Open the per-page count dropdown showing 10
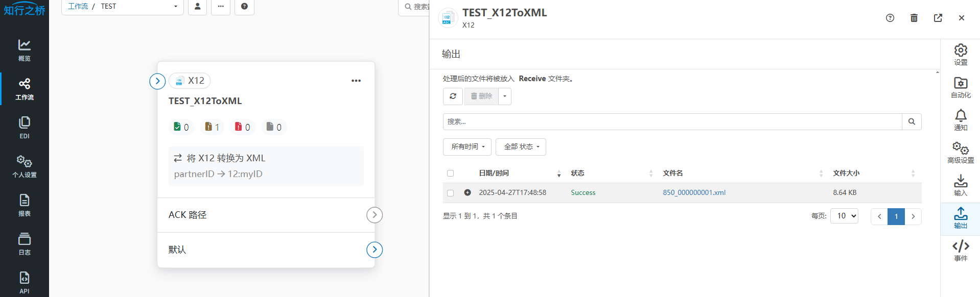 (x=844, y=216)
